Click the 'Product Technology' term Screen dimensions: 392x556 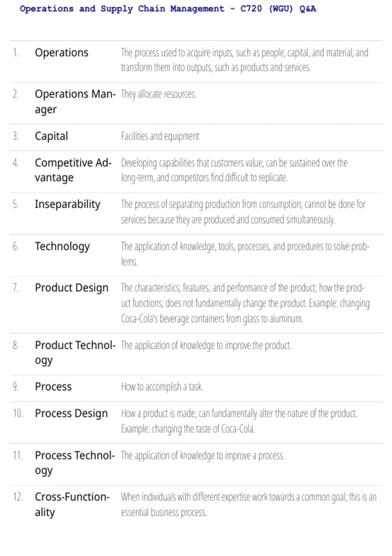[75, 353]
